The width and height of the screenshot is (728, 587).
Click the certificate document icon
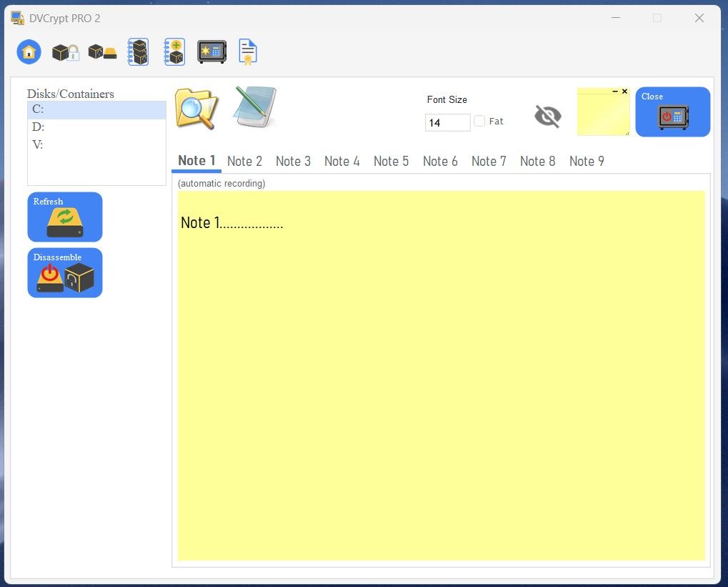click(248, 52)
